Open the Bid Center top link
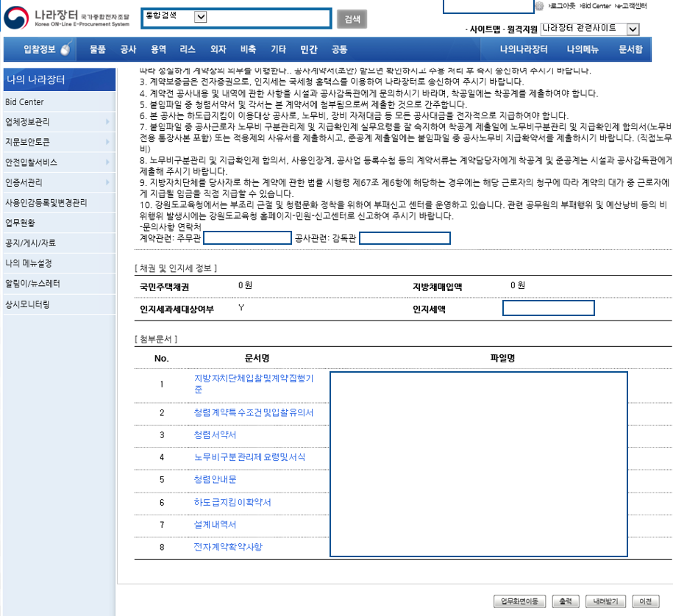 (595, 6)
